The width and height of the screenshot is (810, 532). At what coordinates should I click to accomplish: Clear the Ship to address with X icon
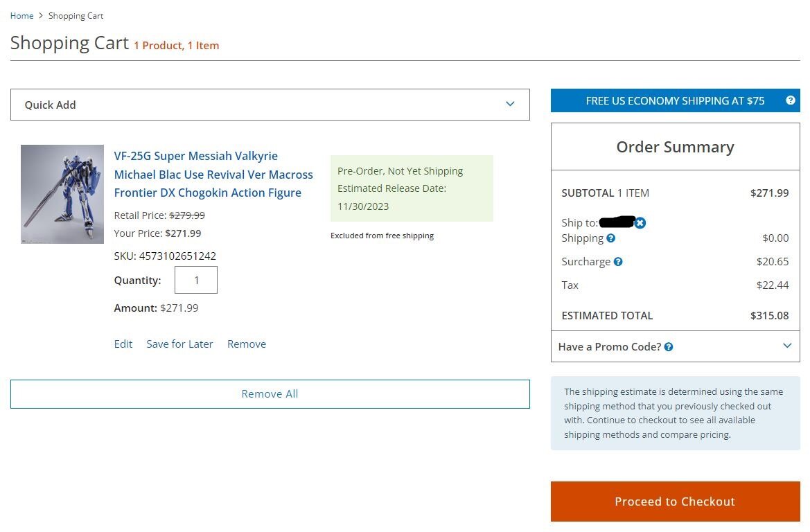[x=640, y=222]
